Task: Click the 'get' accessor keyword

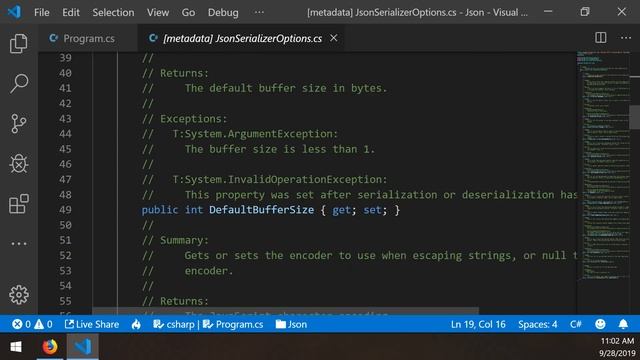Action: 341,210
